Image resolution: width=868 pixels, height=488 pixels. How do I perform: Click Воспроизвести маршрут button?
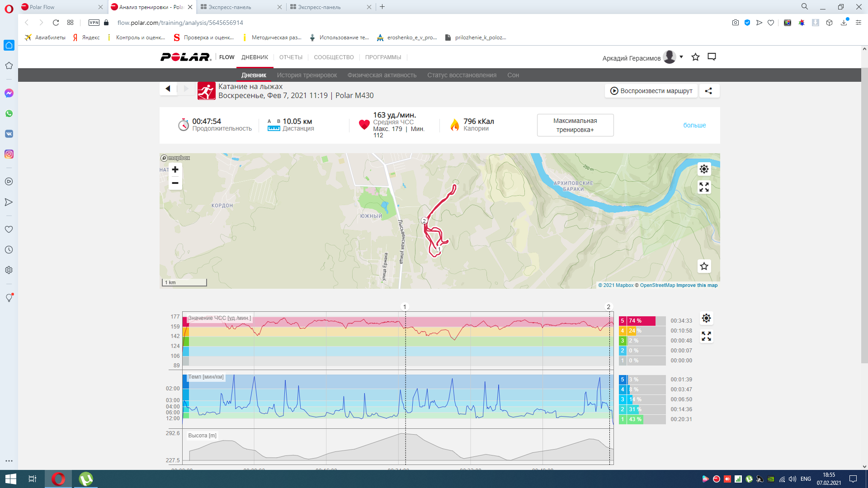click(651, 91)
